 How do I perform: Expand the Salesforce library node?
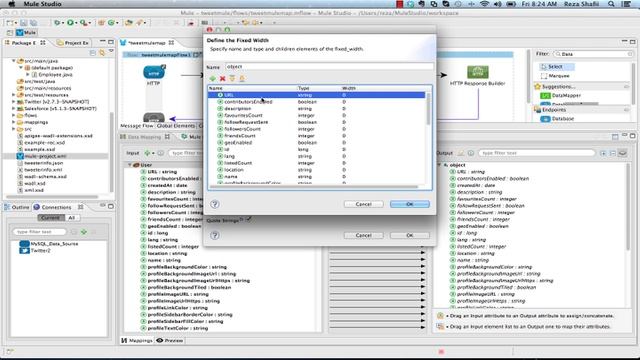point(14,109)
